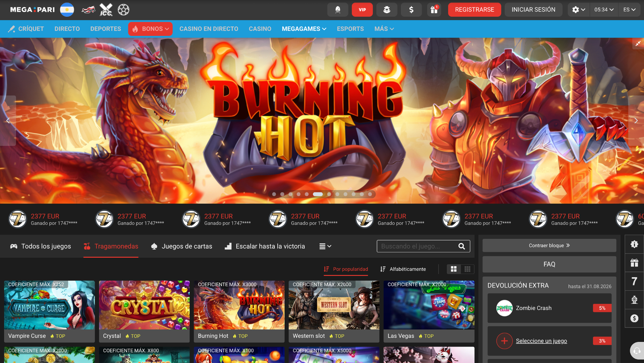Open CASINO EN DIRECTO
This screenshot has height=363, width=644.
pos(209,29)
